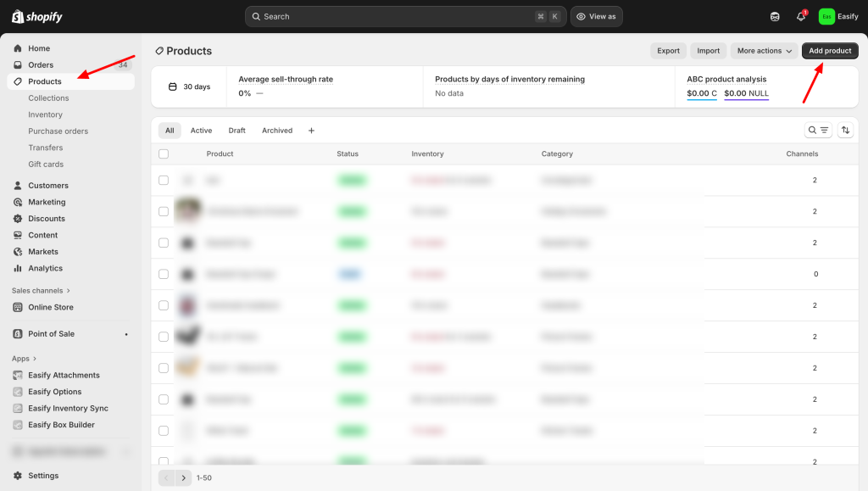
Task: Open the More actions dropdown
Action: (764, 51)
